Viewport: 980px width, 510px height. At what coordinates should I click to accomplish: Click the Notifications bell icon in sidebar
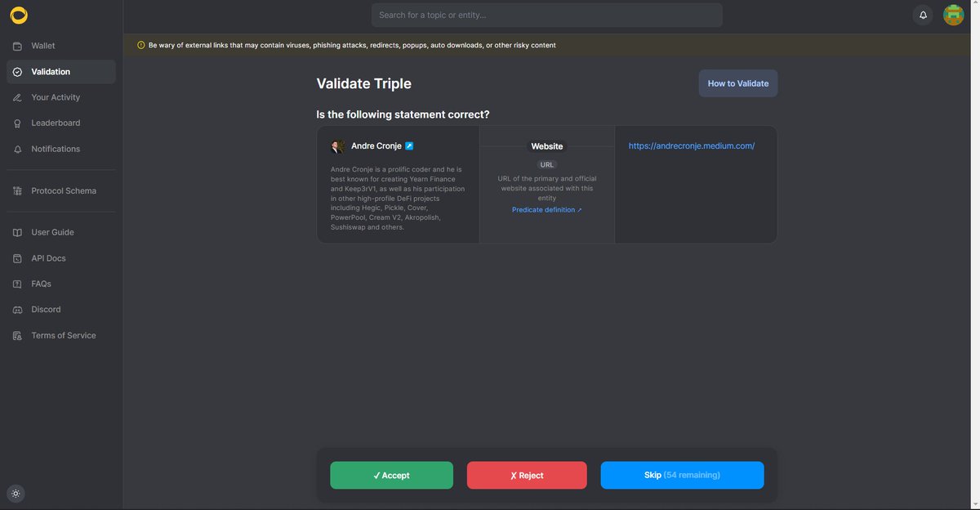click(17, 149)
